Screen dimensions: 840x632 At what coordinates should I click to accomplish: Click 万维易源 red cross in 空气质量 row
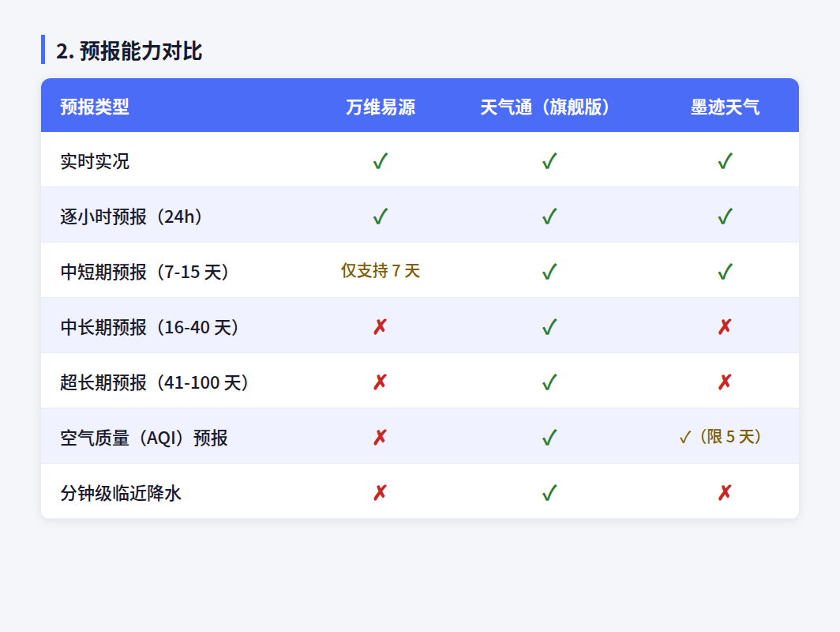coord(381,438)
